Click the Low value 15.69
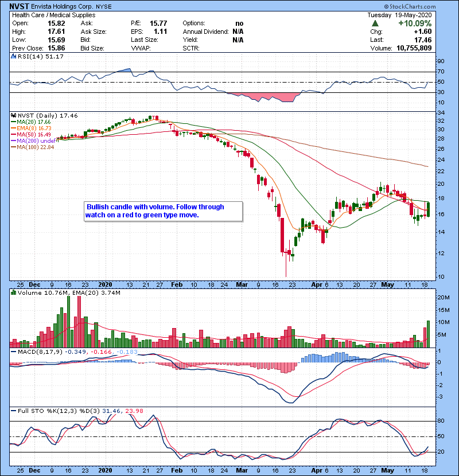 tap(56, 40)
